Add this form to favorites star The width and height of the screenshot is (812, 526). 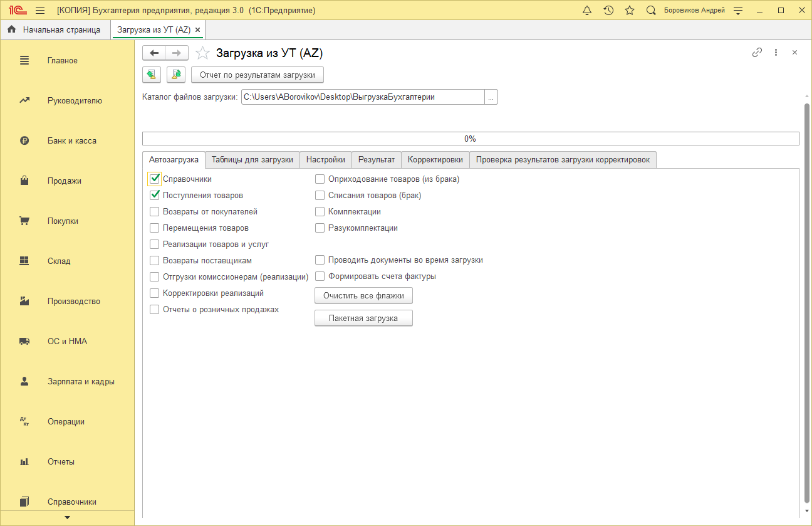coord(202,53)
